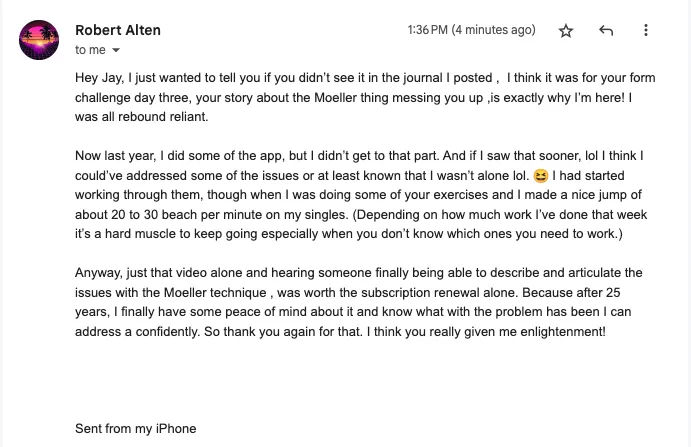Select the sender name Robert Alten
Viewport: 691px width, 447px height.
118,30
